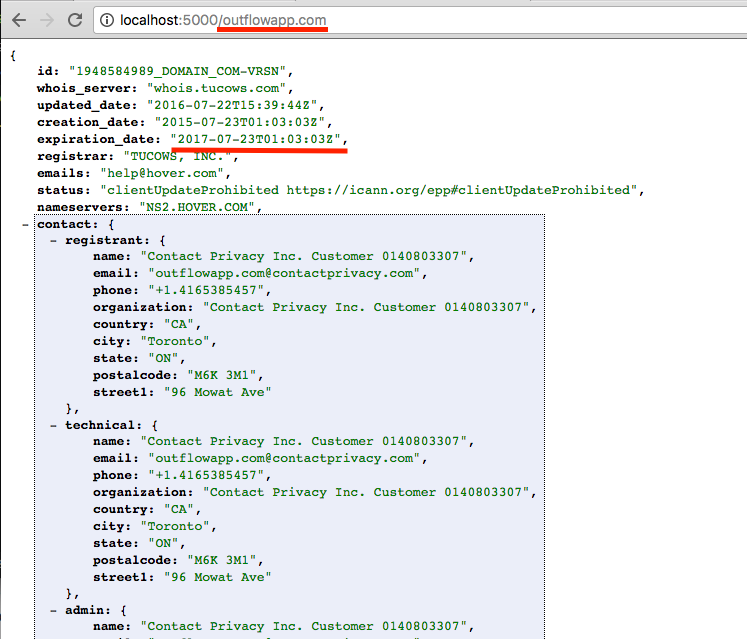Click the technical street1 "96 Mowat Ave"
Viewport: 747px width, 639px height.
218,578
